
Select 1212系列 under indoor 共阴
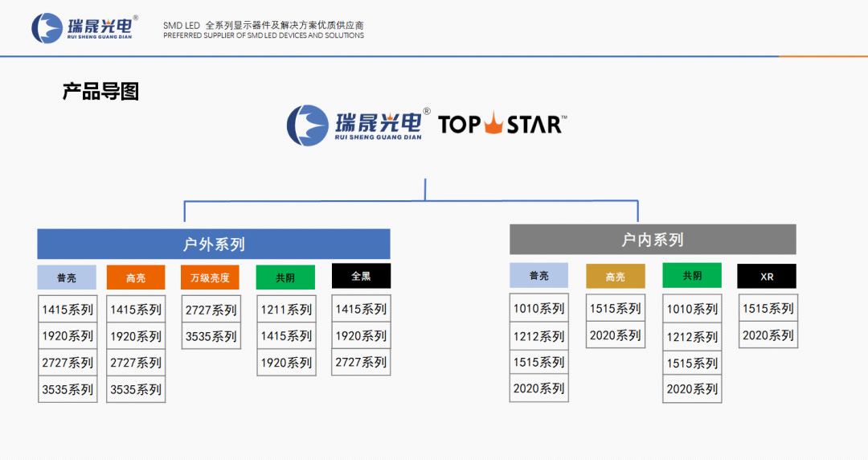693,336
